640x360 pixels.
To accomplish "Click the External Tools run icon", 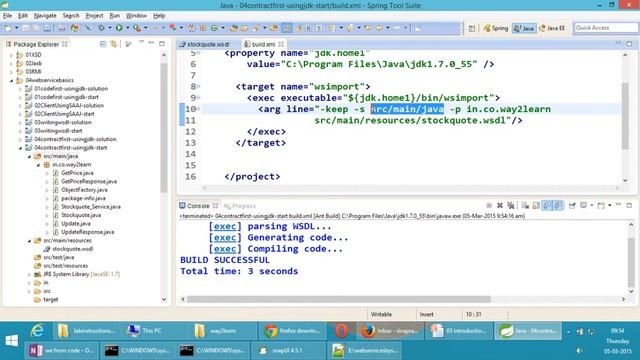I will pyautogui.click(x=137, y=28).
